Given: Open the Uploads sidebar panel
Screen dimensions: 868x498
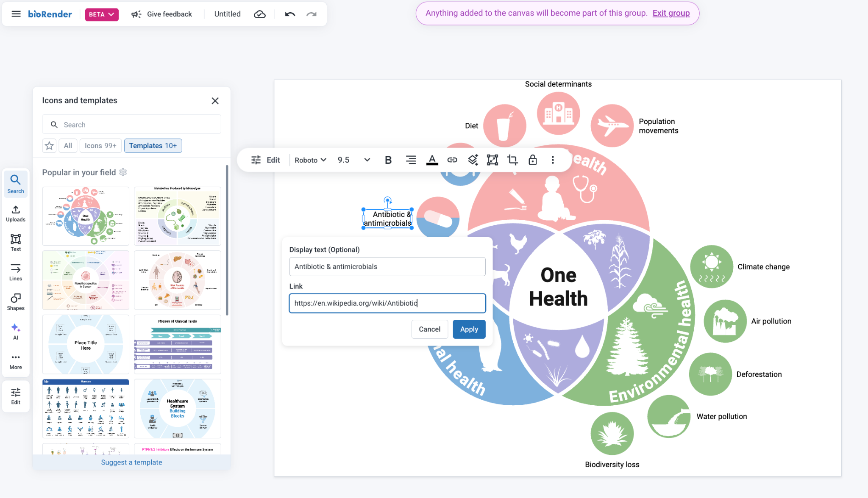Looking at the screenshot, I should point(16,213).
